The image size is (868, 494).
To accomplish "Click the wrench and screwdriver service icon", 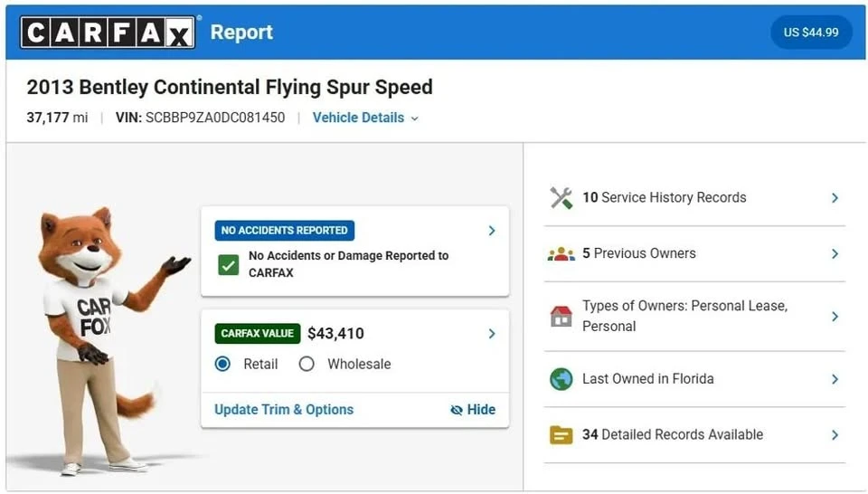I will coord(561,198).
